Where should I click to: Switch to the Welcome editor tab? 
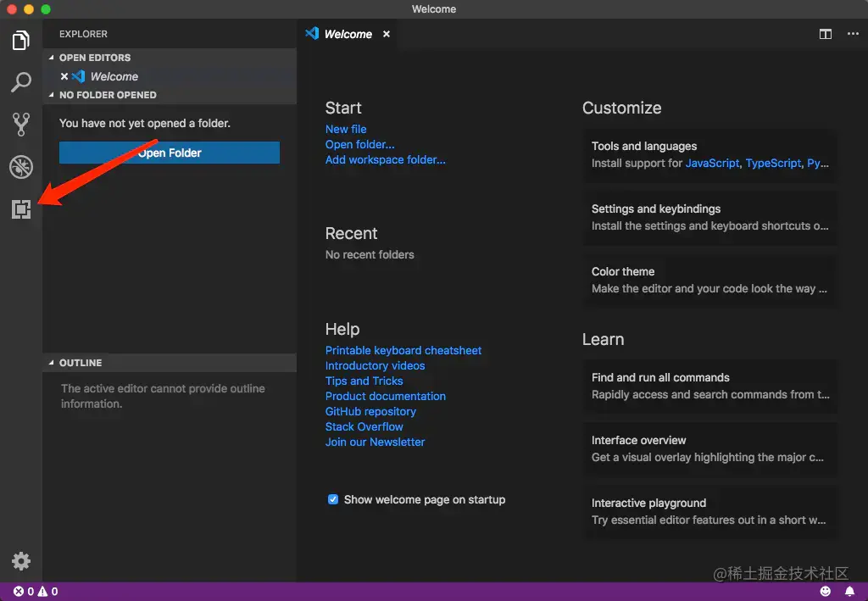tap(348, 34)
